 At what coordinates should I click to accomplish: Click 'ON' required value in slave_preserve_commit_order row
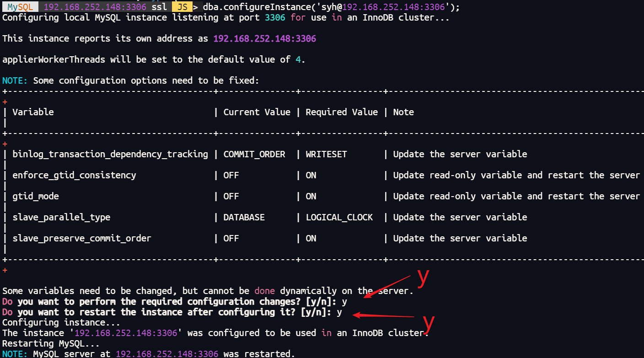tap(311, 238)
